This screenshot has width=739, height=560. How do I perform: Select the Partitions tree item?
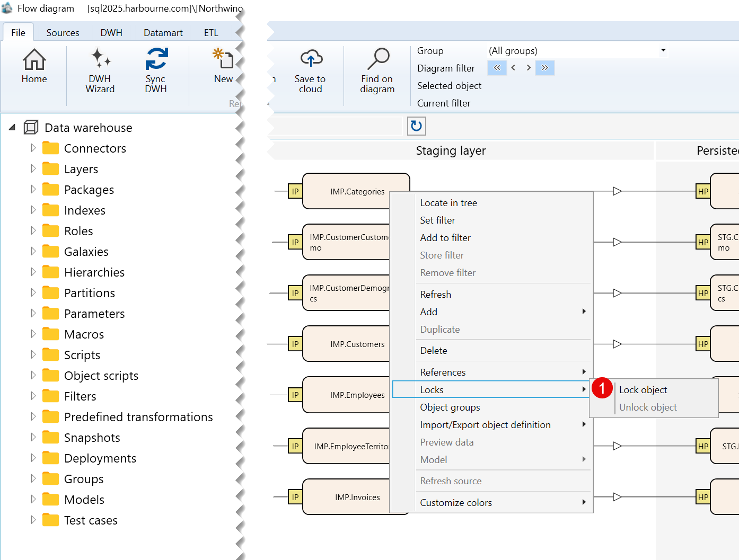pos(90,292)
